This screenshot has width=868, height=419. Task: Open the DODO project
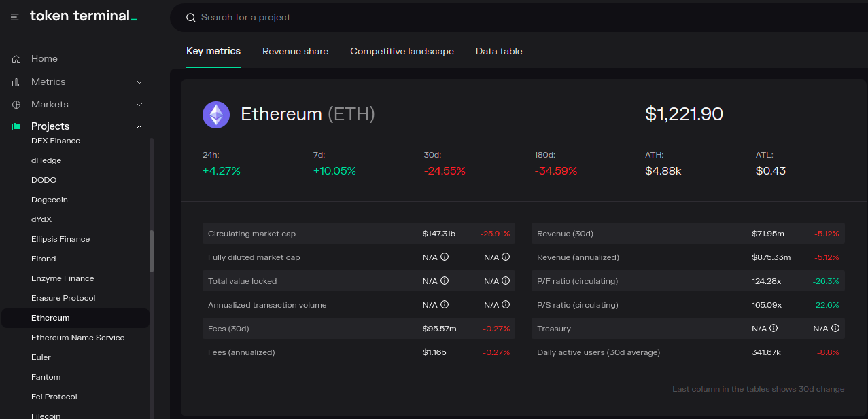point(44,180)
